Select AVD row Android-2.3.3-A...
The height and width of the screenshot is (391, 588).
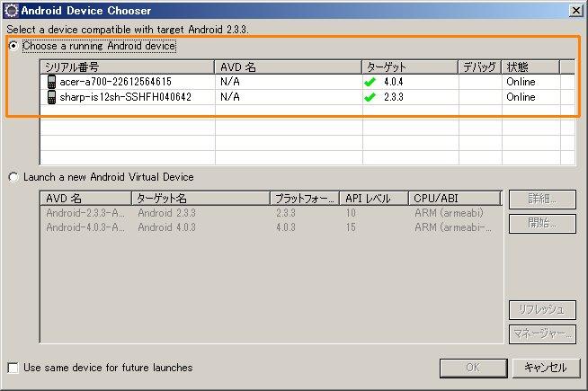(272, 213)
